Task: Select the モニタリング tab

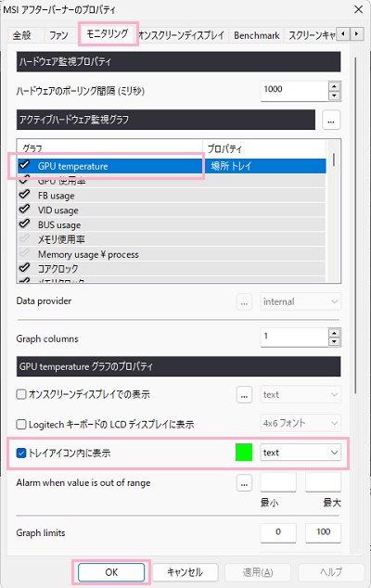Action: pyautogui.click(x=108, y=34)
